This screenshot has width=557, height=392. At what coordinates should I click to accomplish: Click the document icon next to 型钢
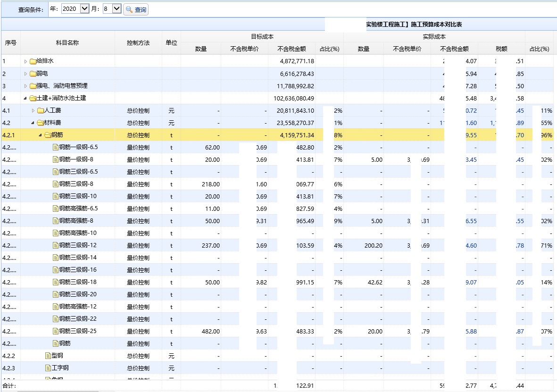[48, 356]
